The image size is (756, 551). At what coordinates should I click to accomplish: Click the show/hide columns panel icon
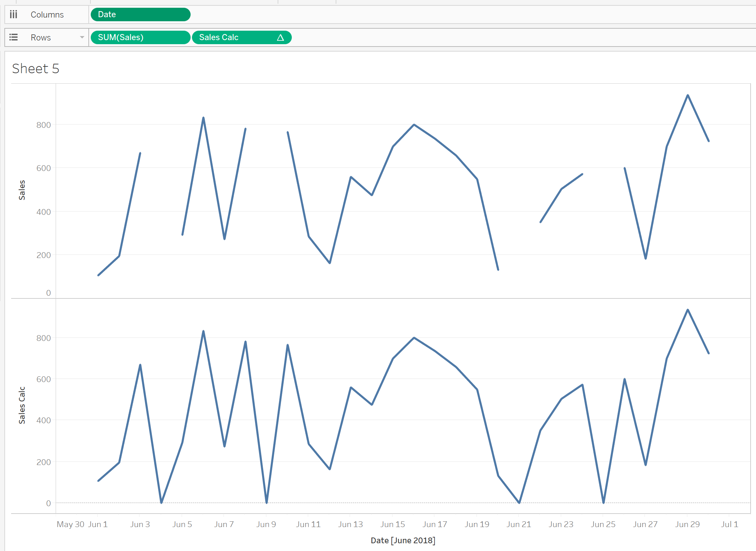[13, 15]
